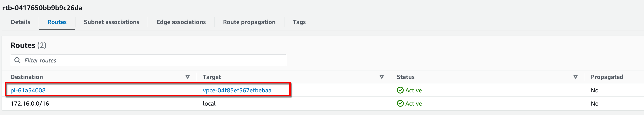Image resolution: width=644 pixels, height=115 pixels.
Task: Focus the Filter routes search field
Action: (x=148, y=60)
